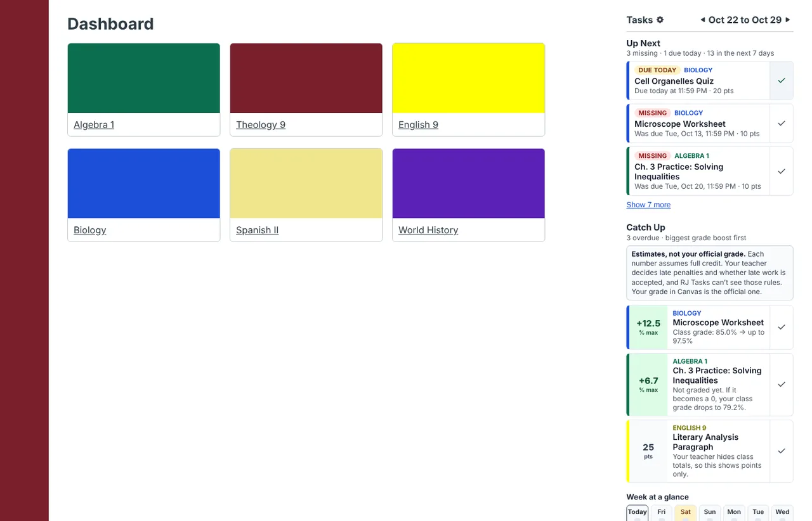Check off Up Next Microscope Worksheet item
The width and height of the screenshot is (812, 521).
point(782,123)
